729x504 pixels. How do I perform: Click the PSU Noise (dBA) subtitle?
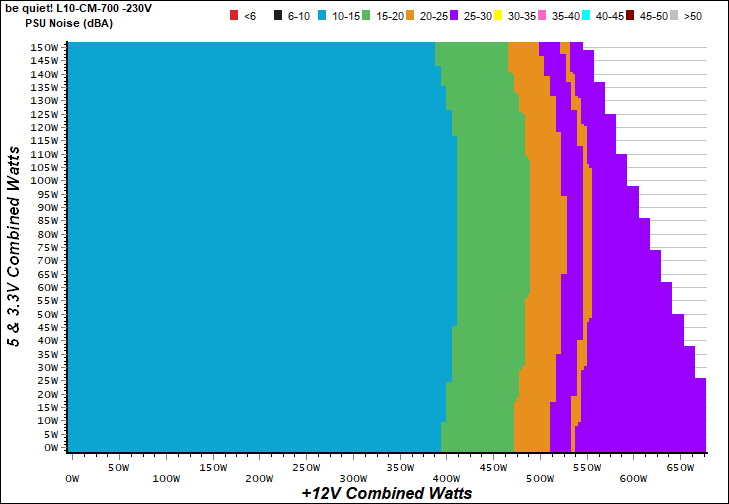pyautogui.click(x=69, y=23)
